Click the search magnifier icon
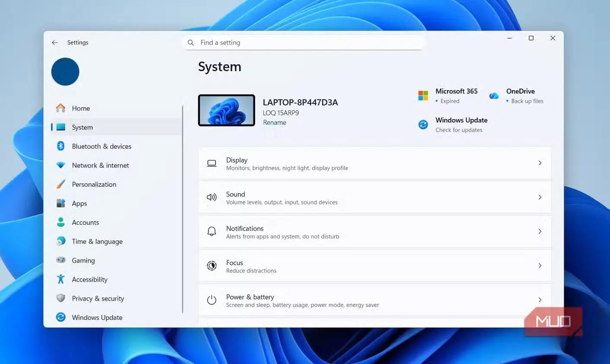610x364 pixels. click(x=190, y=43)
